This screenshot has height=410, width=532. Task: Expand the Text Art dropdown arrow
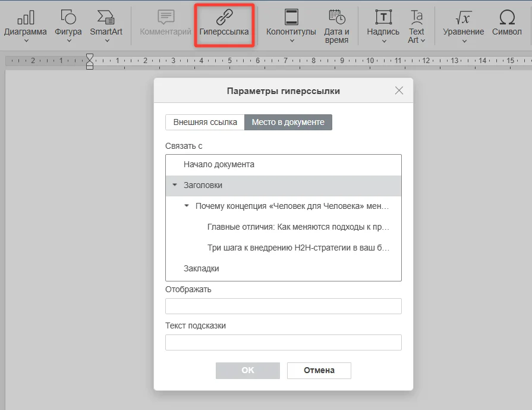pos(423,40)
